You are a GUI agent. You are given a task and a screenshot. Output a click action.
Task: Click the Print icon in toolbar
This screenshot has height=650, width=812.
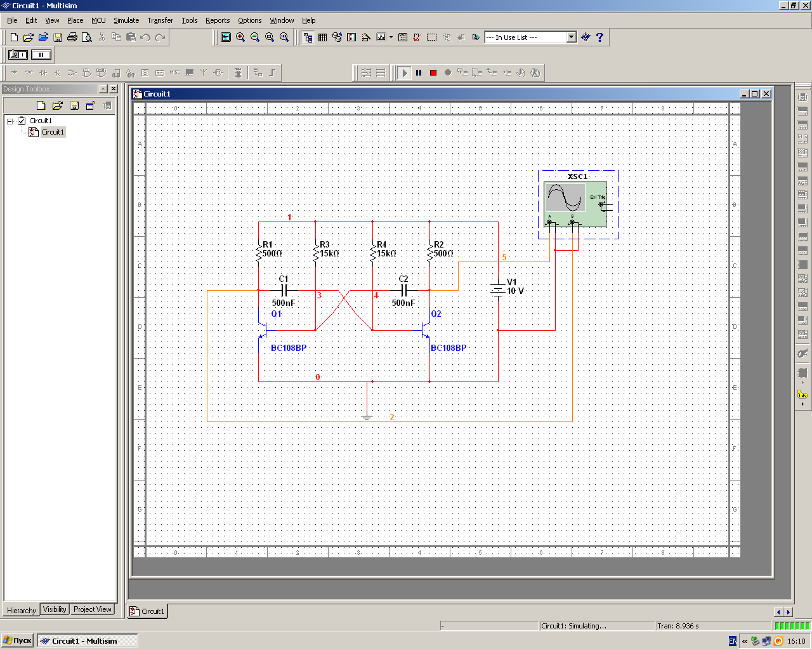[72, 37]
